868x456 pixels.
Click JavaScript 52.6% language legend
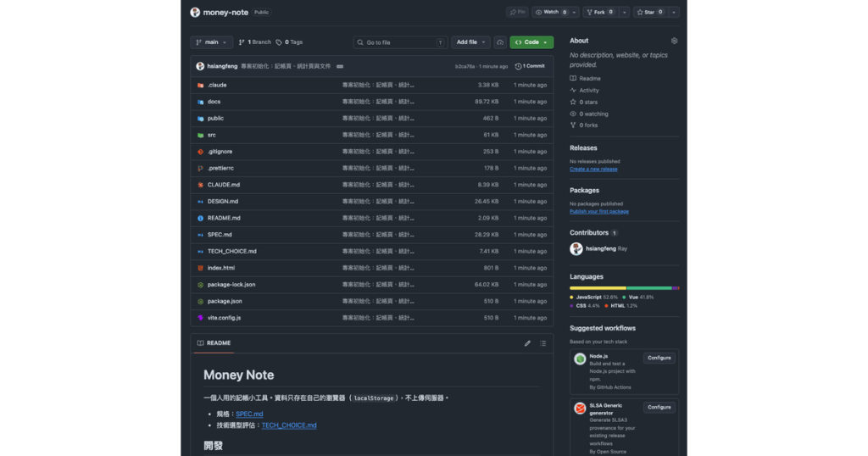(x=593, y=298)
